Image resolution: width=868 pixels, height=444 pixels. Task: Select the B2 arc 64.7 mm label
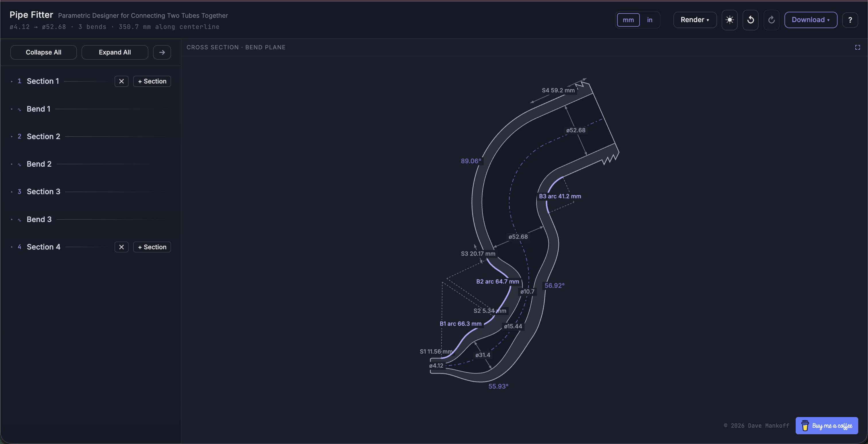click(x=497, y=281)
